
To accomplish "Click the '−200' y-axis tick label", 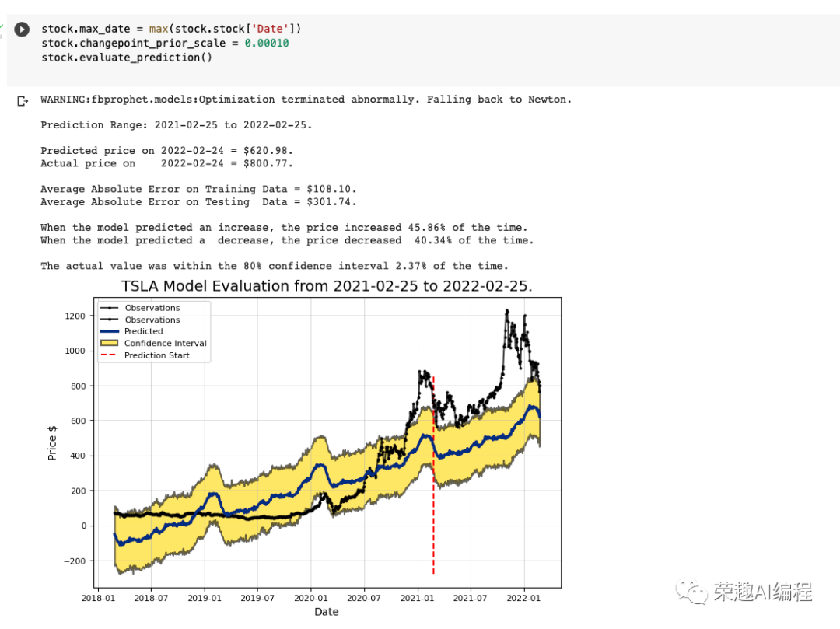I will coord(75,561).
